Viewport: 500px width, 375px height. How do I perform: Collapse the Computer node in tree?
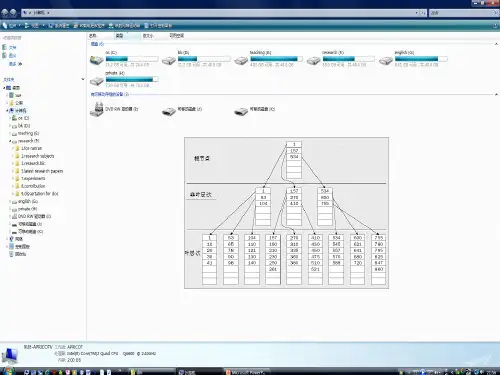(7, 110)
